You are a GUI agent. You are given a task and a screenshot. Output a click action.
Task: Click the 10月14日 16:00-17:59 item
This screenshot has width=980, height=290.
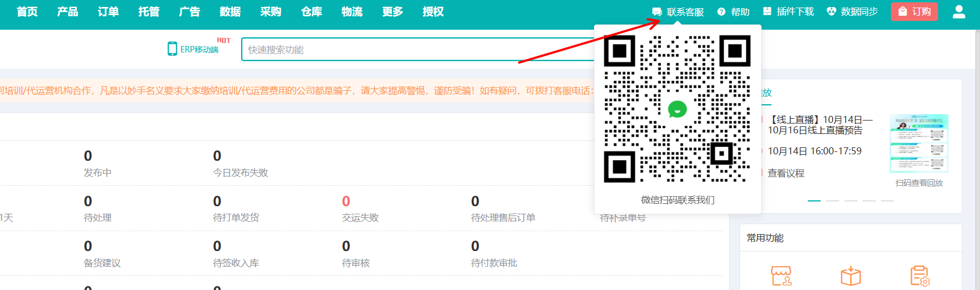point(814,151)
